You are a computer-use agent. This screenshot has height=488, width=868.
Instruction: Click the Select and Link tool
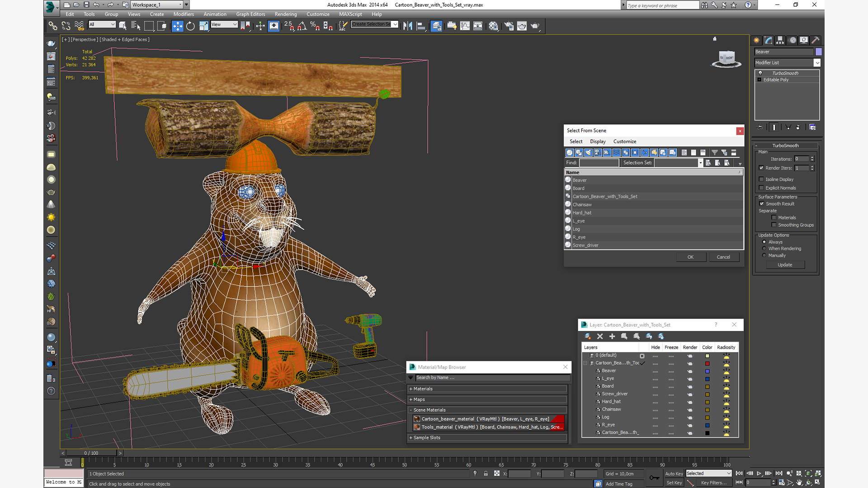(53, 26)
